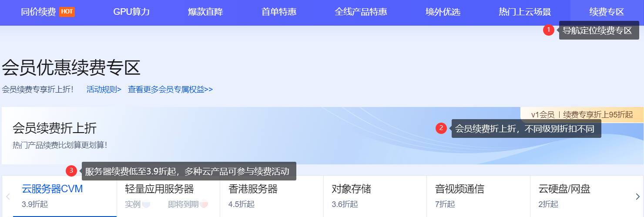This screenshot has width=644, height=217.
Task: Open the 爆款直降 nav item
Action: tap(205, 12)
